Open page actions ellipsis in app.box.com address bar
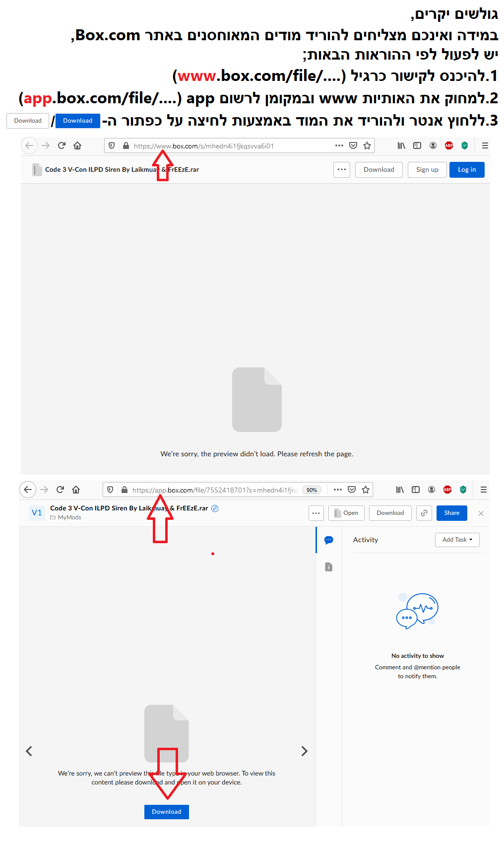This screenshot has height=852, width=504. click(338, 490)
